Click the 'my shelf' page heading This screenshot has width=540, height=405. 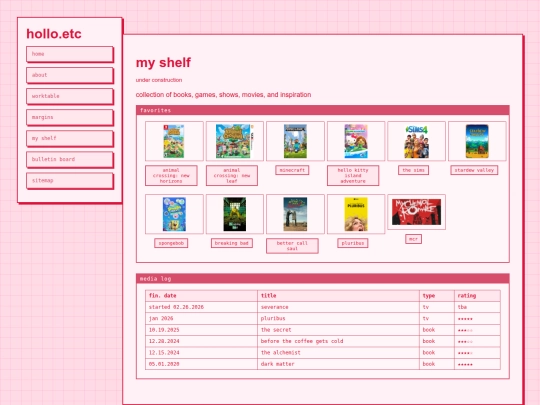tap(163, 63)
